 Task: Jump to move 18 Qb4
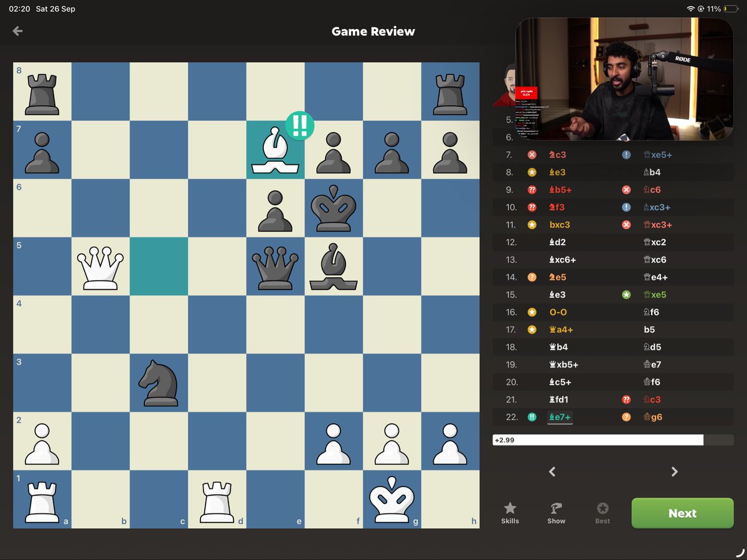[557, 347]
